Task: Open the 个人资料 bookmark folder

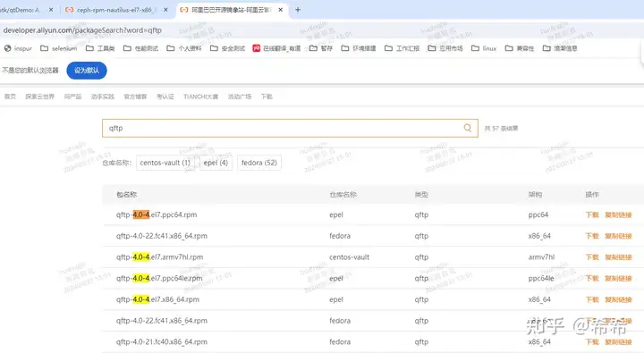Action: point(184,48)
